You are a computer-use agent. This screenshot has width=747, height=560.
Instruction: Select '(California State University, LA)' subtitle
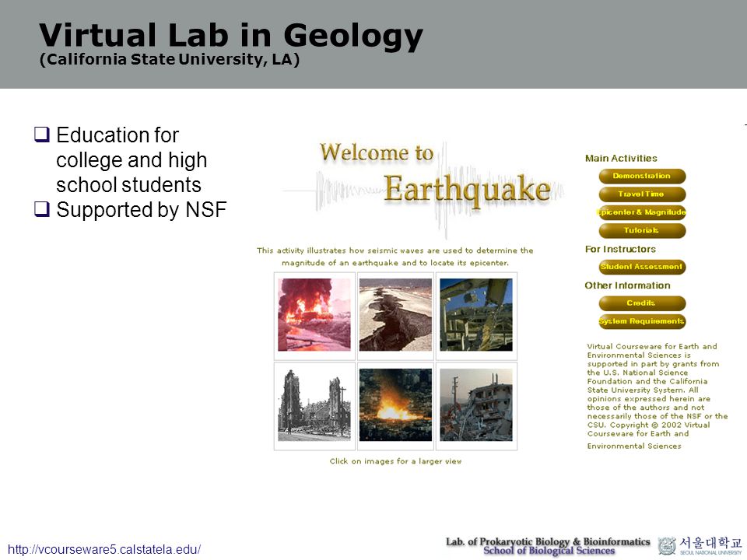click(170, 60)
